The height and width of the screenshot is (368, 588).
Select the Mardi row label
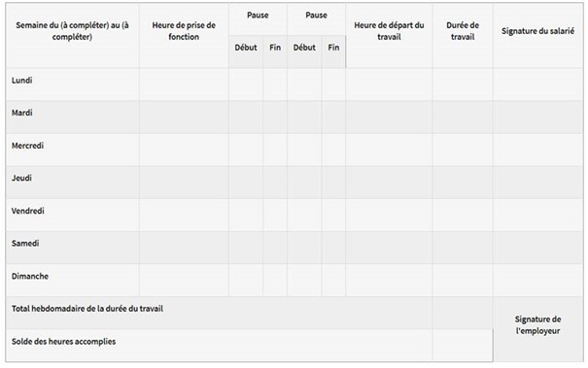coord(21,113)
